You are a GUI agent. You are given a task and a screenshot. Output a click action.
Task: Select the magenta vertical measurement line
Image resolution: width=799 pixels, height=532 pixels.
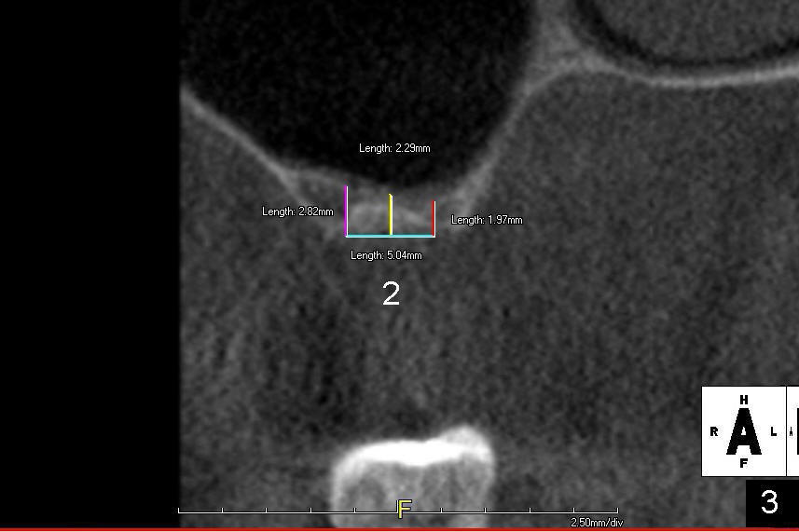click(x=347, y=210)
